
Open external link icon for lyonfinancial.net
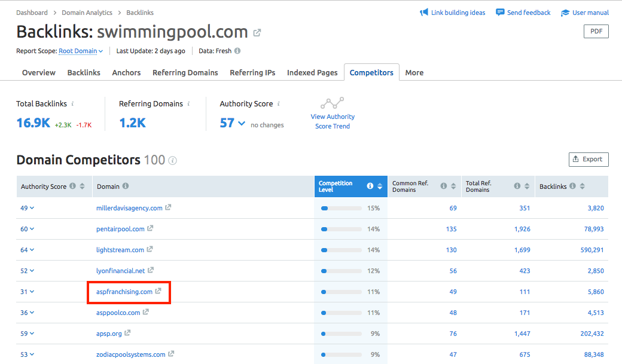coord(151,270)
